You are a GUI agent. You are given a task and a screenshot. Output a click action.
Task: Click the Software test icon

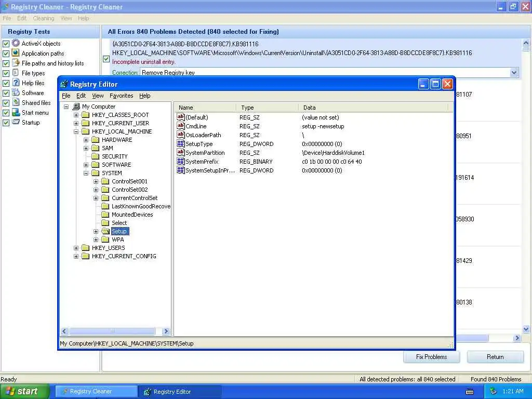coord(16,92)
